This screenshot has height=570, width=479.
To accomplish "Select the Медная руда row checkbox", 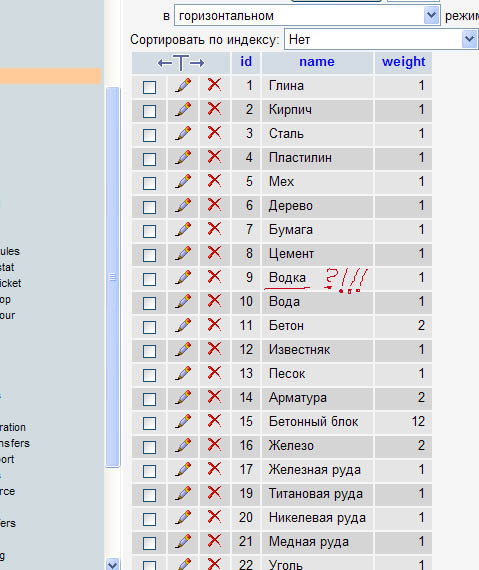I will click(149, 543).
